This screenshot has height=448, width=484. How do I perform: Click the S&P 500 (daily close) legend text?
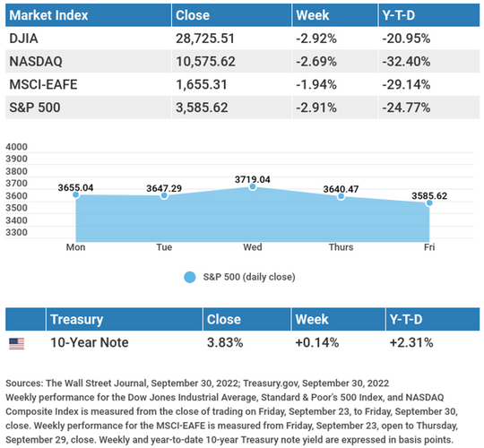pyautogui.click(x=249, y=277)
